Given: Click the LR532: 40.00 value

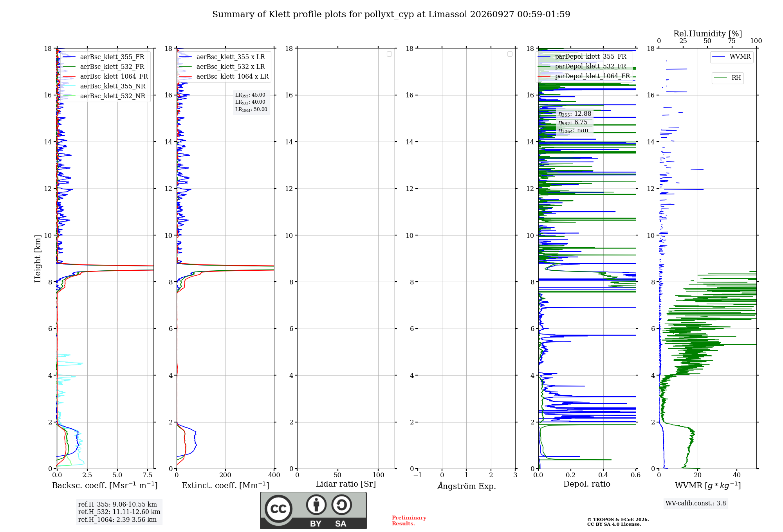Looking at the screenshot, I should [x=250, y=102].
